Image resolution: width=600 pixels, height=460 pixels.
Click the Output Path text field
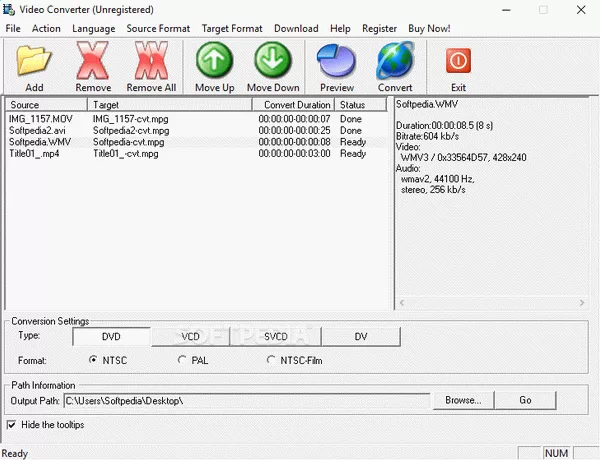coord(247,401)
